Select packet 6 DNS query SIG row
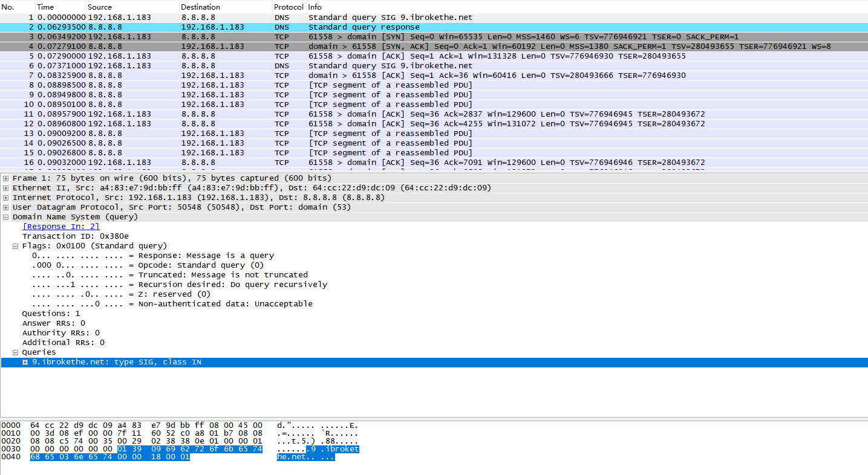 (363, 66)
